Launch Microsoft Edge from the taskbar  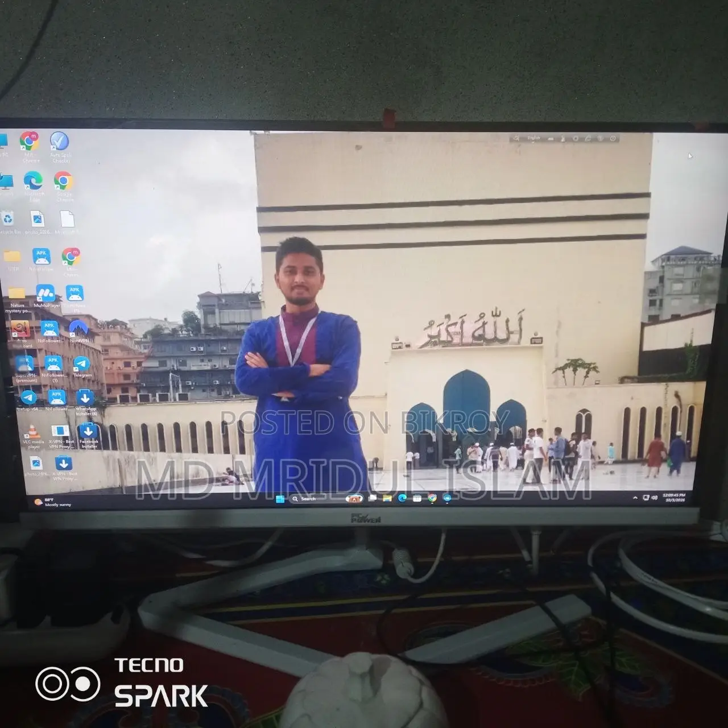[402, 498]
